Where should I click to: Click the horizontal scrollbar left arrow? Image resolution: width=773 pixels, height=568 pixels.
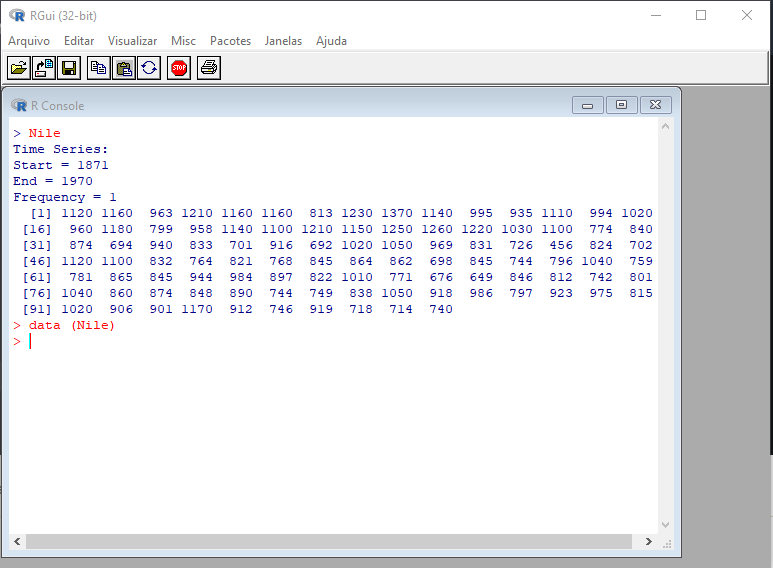(17, 541)
